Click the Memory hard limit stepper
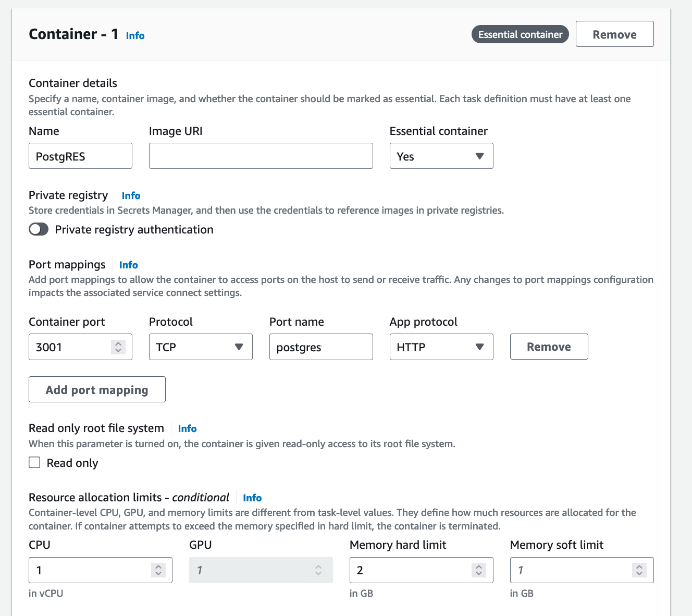Screen dimensions: 692x616 (478, 570)
